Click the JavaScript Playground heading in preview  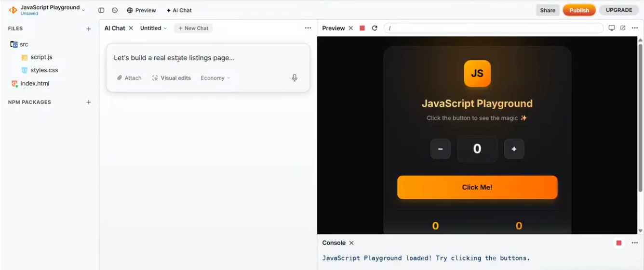point(477,103)
